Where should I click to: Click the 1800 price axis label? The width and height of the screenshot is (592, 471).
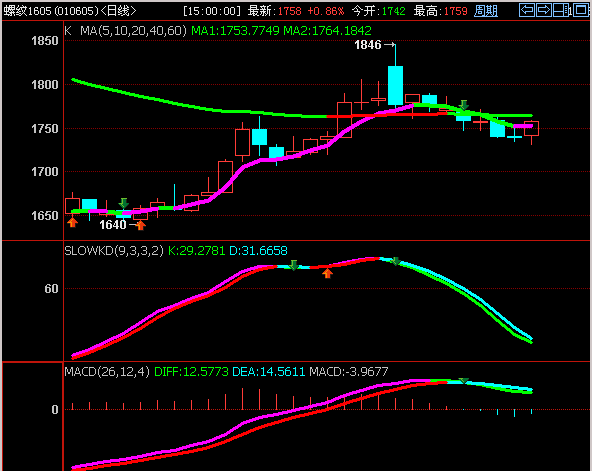coord(45,85)
